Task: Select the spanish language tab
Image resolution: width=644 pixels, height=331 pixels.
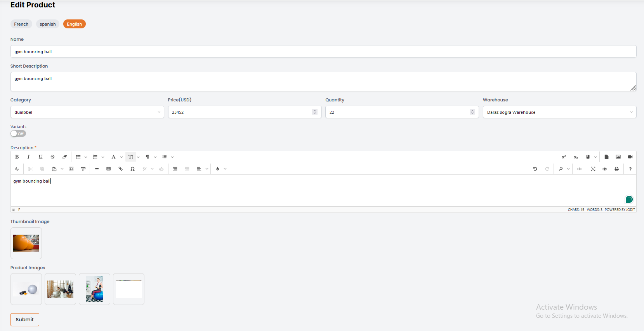Action: 48,24
